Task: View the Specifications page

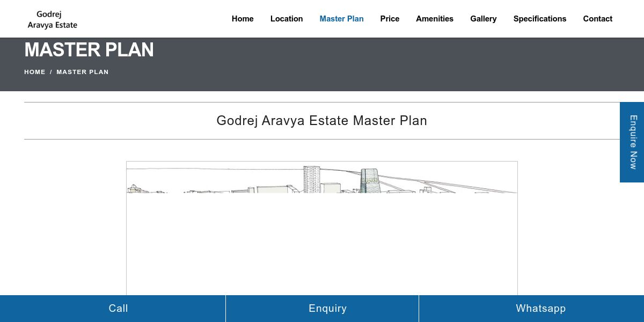Action: click(540, 19)
